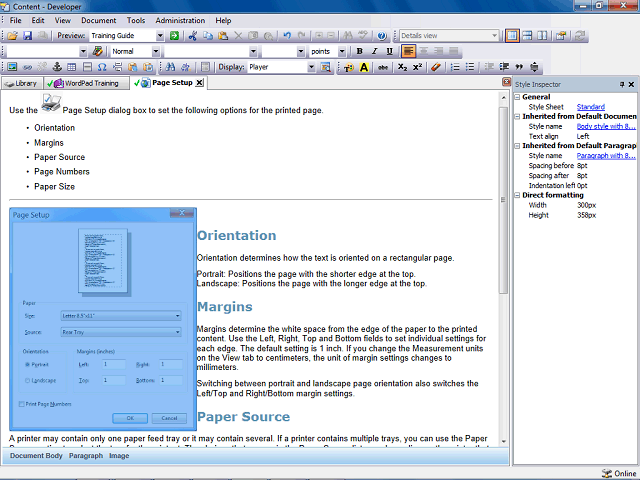Toggle the horizontal split view layout

[527, 36]
